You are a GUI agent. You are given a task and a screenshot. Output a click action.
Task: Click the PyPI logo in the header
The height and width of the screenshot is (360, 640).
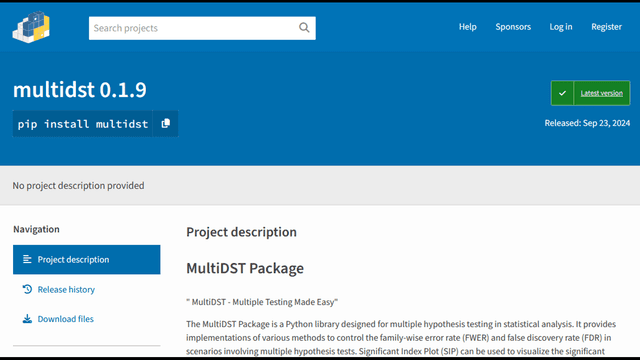[x=31, y=27]
